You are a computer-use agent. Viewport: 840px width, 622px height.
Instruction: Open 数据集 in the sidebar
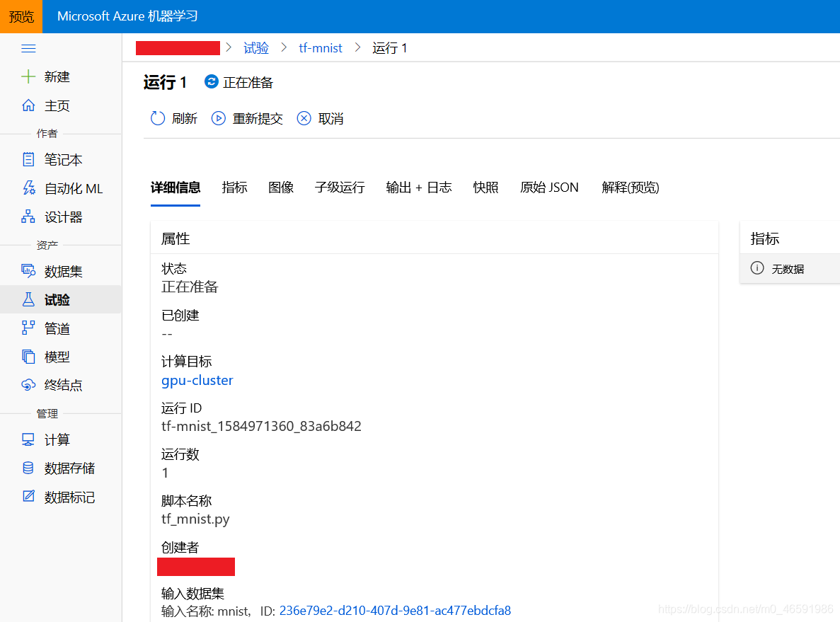click(x=63, y=272)
